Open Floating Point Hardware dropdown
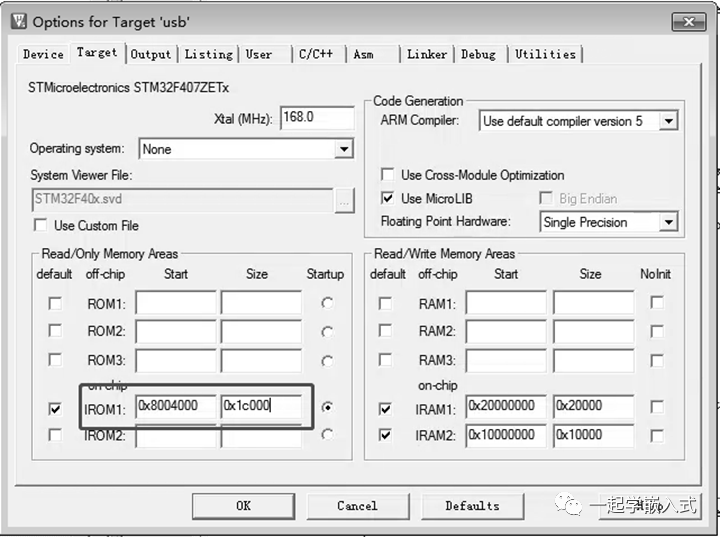This screenshot has width=720, height=537. click(668, 222)
